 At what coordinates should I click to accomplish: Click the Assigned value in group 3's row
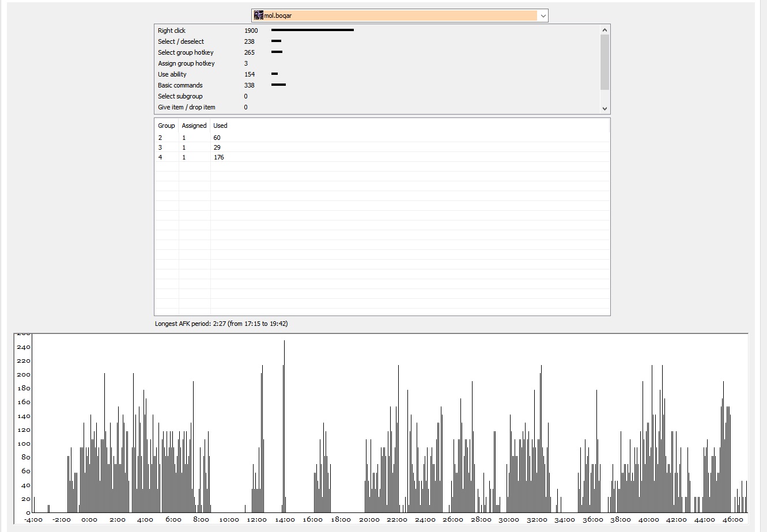pyautogui.click(x=184, y=147)
